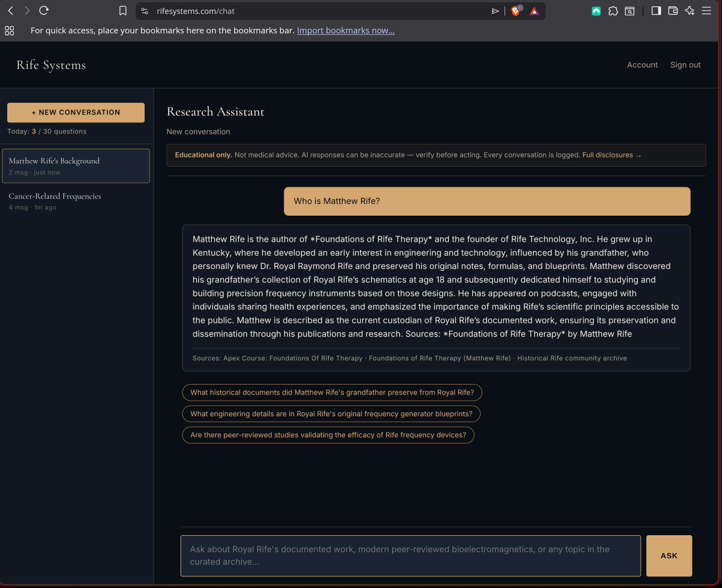This screenshot has width=722, height=588.
Task: Click the 'New conversation' subtitle text
Action: pos(198,132)
